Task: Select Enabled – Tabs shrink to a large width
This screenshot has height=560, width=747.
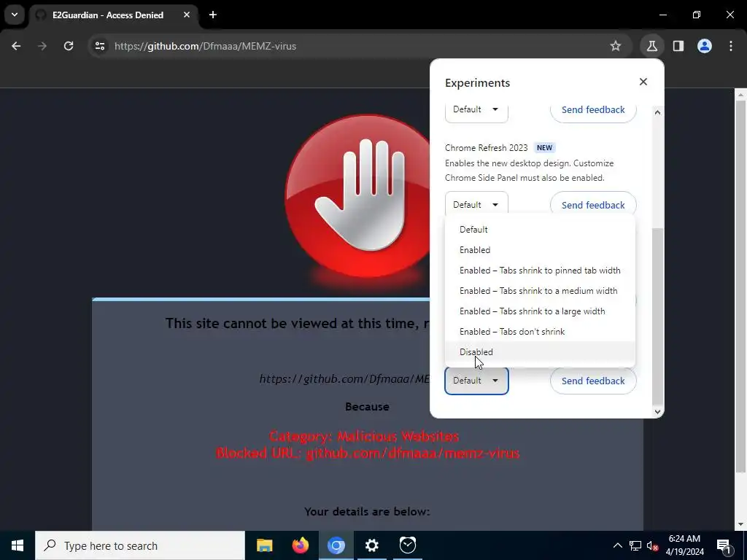Action: coord(540,311)
